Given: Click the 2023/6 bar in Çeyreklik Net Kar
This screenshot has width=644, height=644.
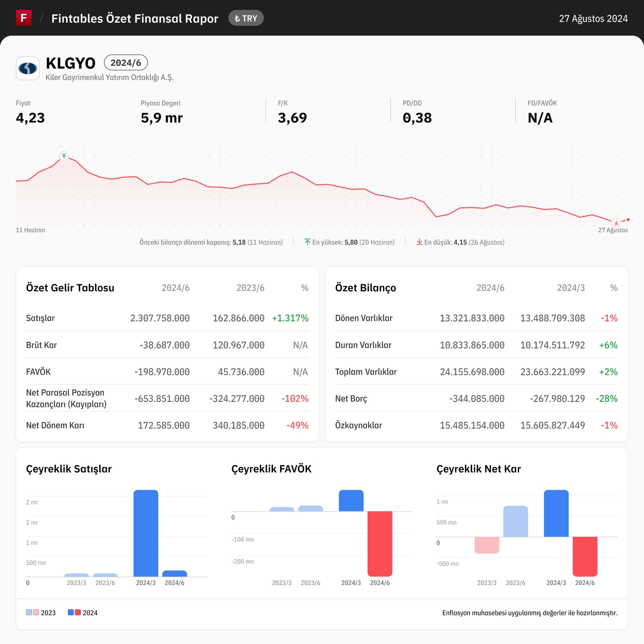Looking at the screenshot, I should tap(515, 521).
